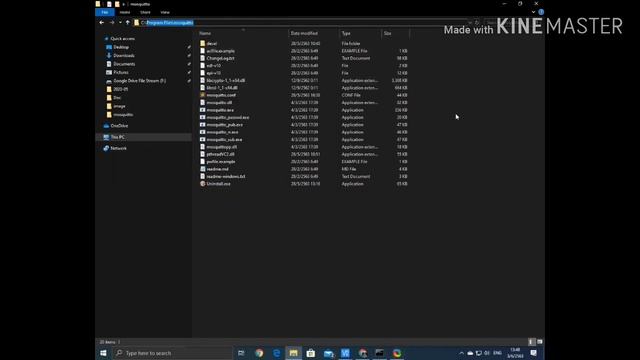Open Microsoft Store from the taskbar
This screenshot has height=360, width=640.
(311, 353)
